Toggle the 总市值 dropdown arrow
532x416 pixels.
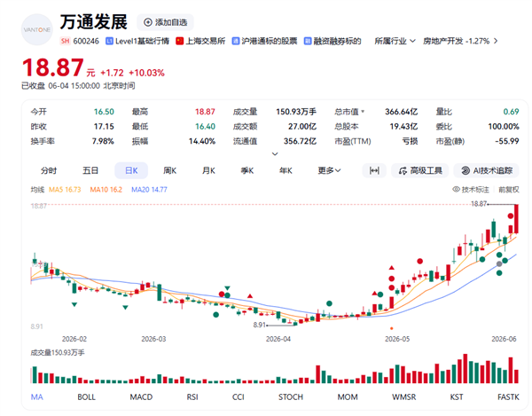pos(363,111)
